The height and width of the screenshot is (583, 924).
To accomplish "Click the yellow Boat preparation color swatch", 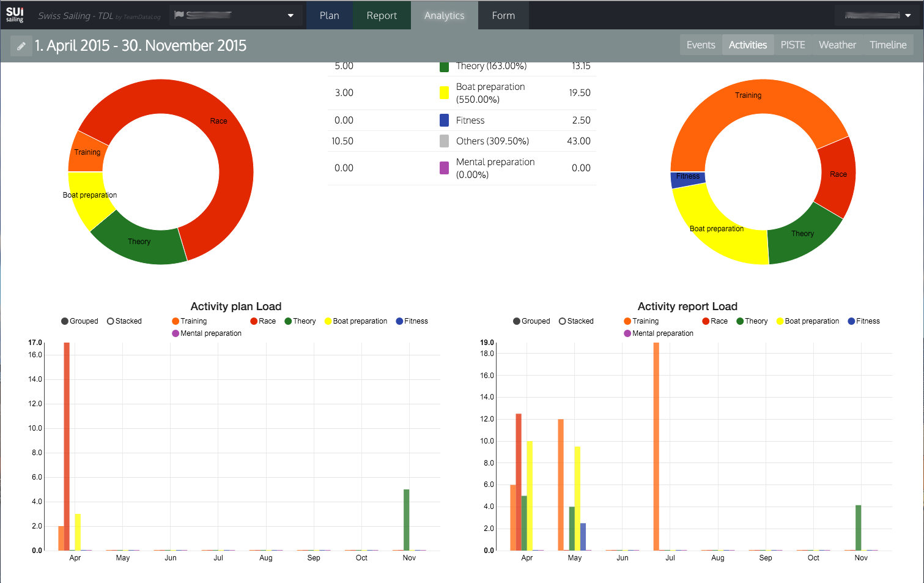I will [x=445, y=93].
